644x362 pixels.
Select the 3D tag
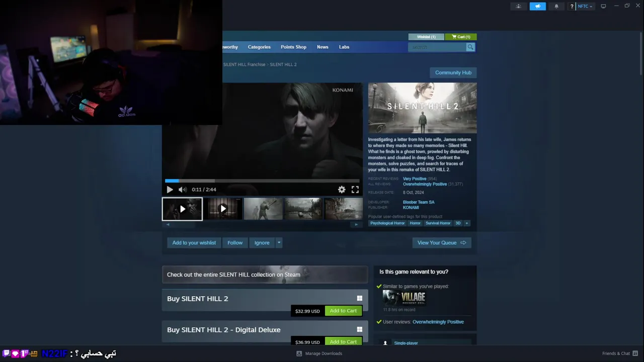(458, 223)
